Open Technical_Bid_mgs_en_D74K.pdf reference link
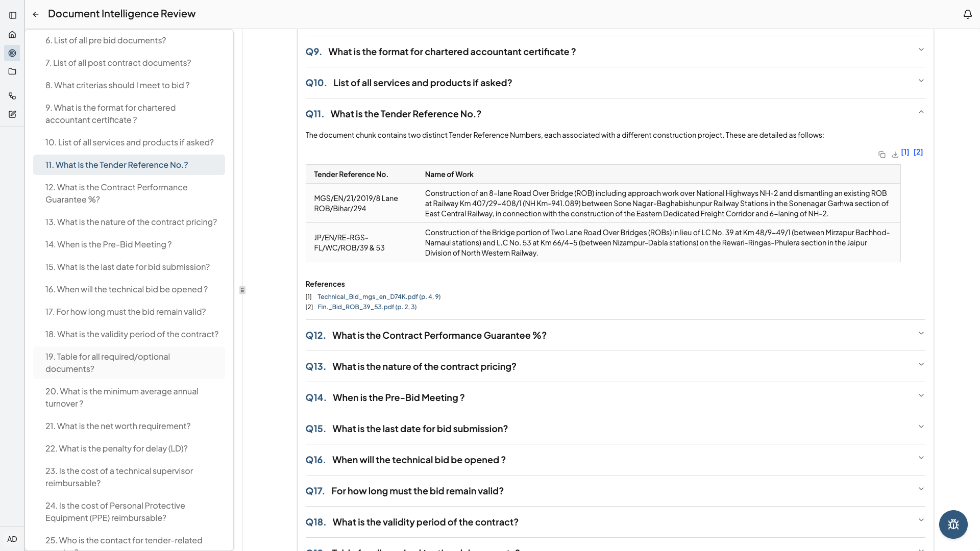 (x=379, y=297)
